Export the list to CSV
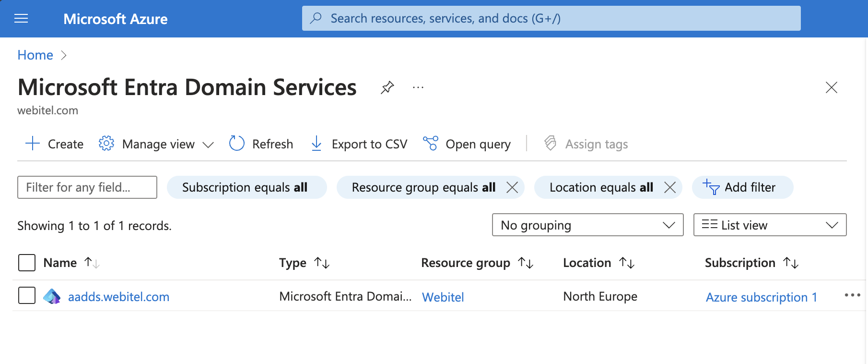 [359, 144]
